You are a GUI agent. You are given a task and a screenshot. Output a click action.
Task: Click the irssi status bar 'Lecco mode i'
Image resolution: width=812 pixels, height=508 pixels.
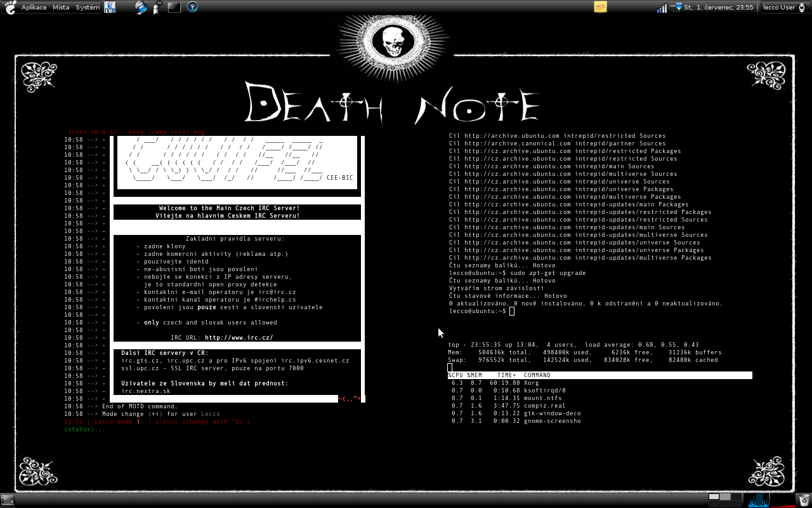117,422
